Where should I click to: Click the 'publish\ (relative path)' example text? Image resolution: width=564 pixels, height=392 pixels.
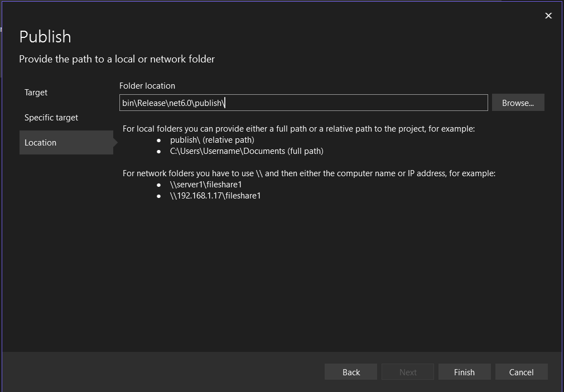(x=212, y=140)
